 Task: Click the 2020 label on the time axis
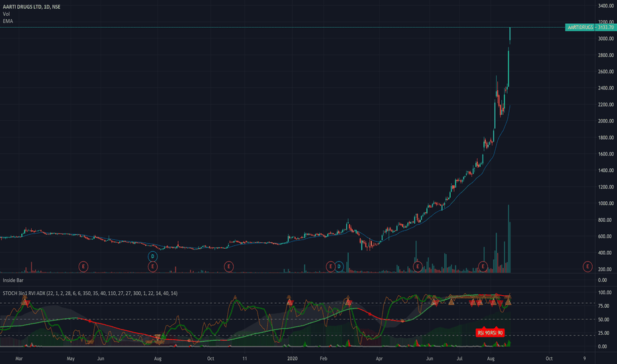[292, 359]
